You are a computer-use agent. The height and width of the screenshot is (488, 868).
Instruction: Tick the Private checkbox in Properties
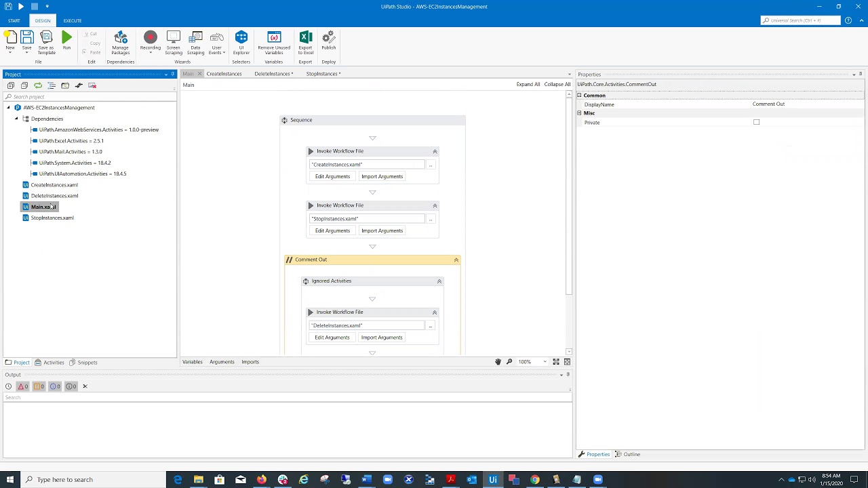coord(756,123)
